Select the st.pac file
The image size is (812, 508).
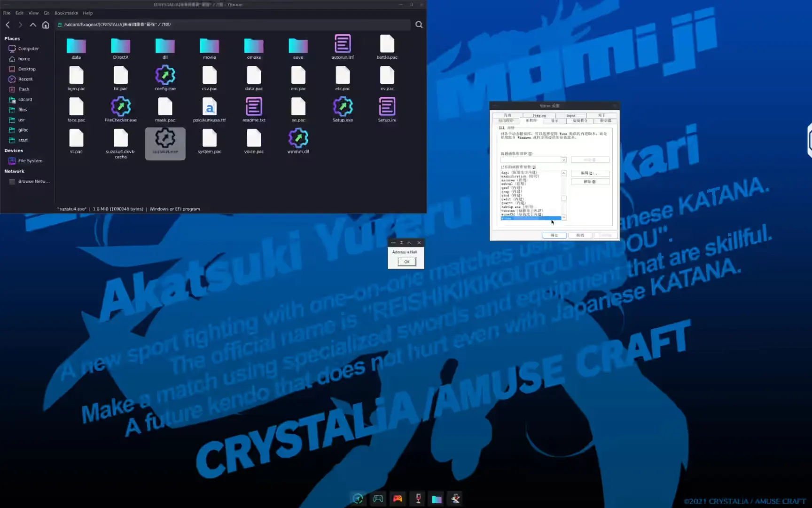[x=76, y=142]
